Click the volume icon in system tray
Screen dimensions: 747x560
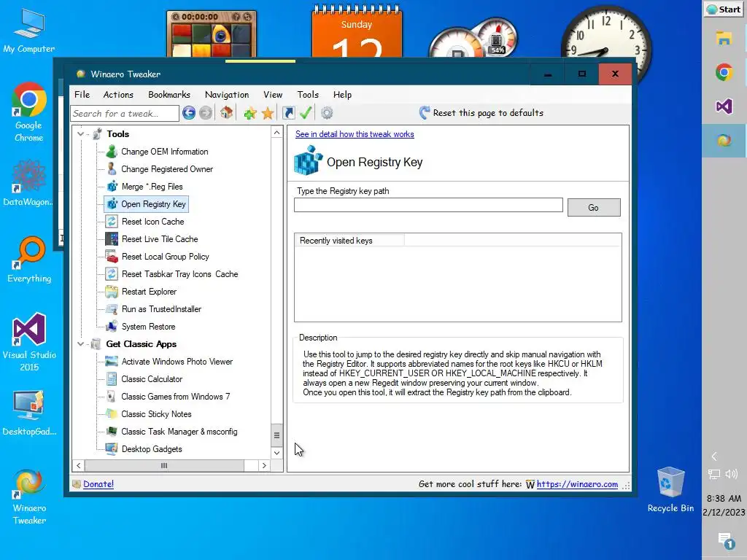[731, 474]
